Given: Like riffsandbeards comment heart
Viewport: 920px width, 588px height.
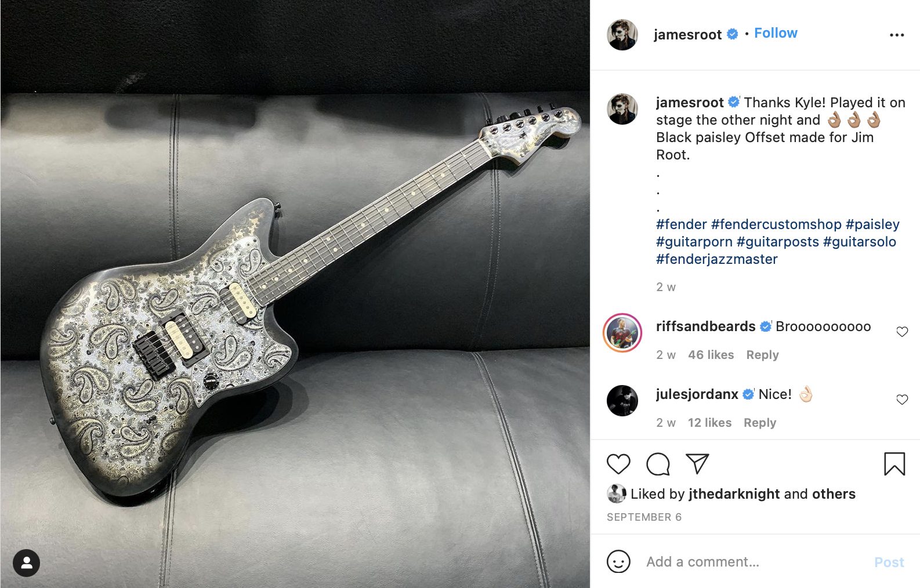Looking at the screenshot, I should click(902, 332).
